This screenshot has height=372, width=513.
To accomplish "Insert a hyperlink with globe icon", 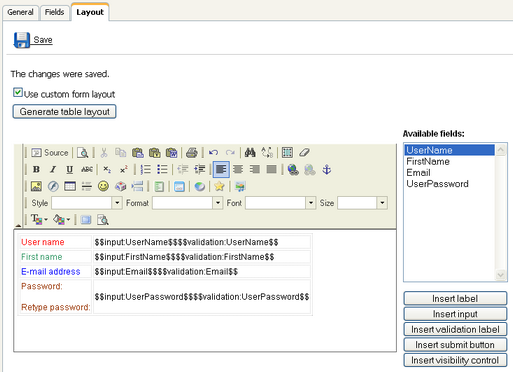I will pyautogui.click(x=293, y=169).
